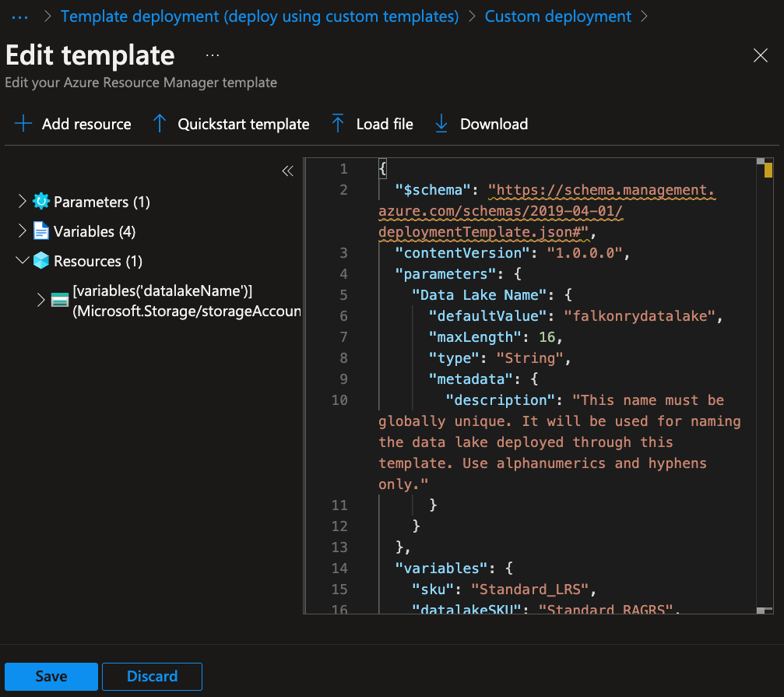Screen dimensions: 784x697
Task: Click the schema URL in the editor
Action: 547,211
